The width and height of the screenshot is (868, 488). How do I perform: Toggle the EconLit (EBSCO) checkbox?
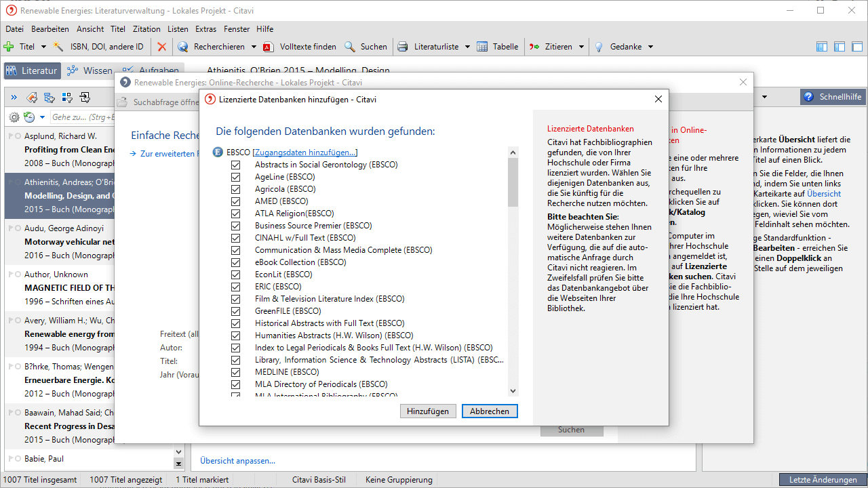(x=235, y=274)
